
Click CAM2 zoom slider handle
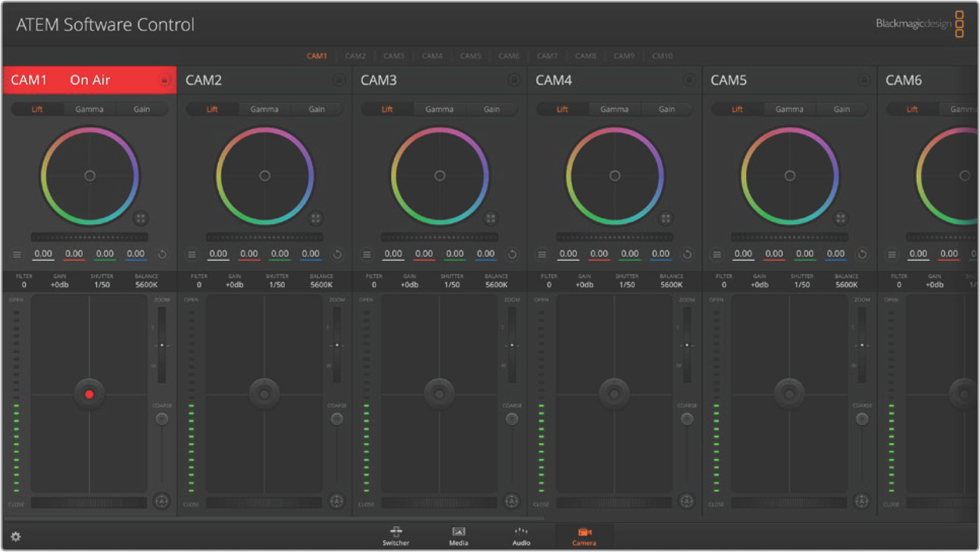coord(337,345)
